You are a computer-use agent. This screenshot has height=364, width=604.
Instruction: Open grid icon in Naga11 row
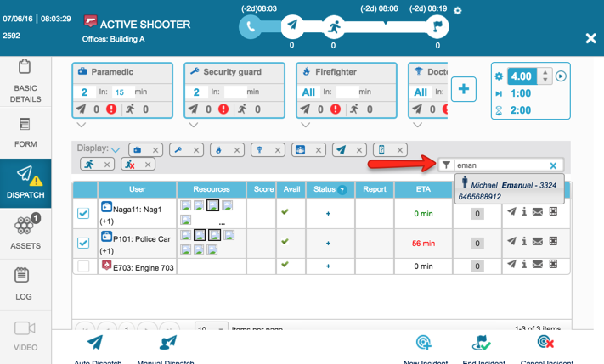point(553,211)
